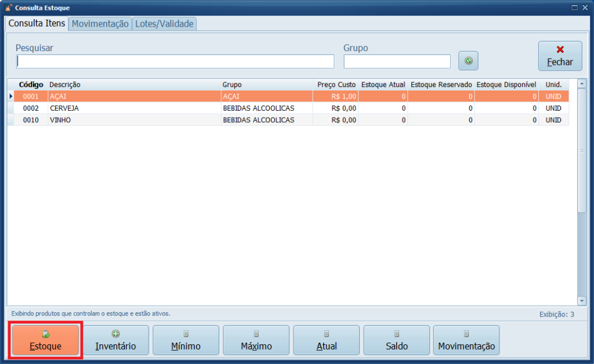Image resolution: width=594 pixels, height=364 pixels.
Task: Open the Estoque button at bottom
Action: (45, 340)
